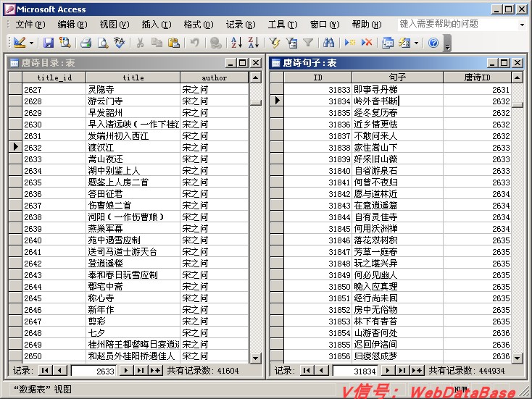This screenshot has width=532, height=399.
Task: Click the sentence cell 近乡情更怯
Action: pos(397,125)
